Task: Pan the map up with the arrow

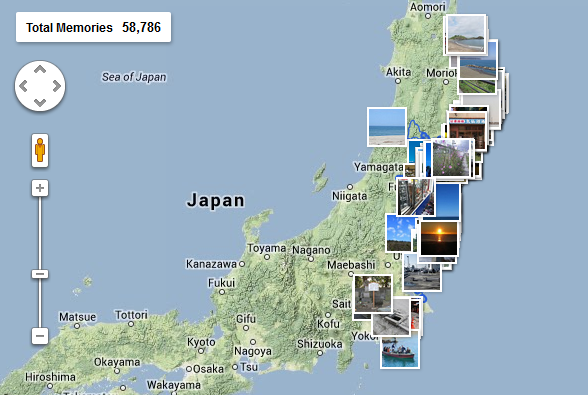Action: pos(40,69)
